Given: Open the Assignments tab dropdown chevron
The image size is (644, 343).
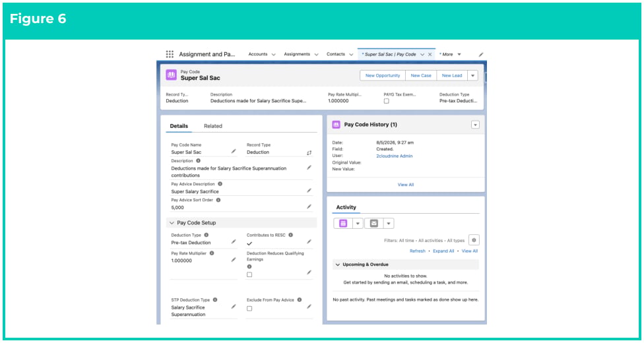Looking at the screenshot, I should coord(316,54).
